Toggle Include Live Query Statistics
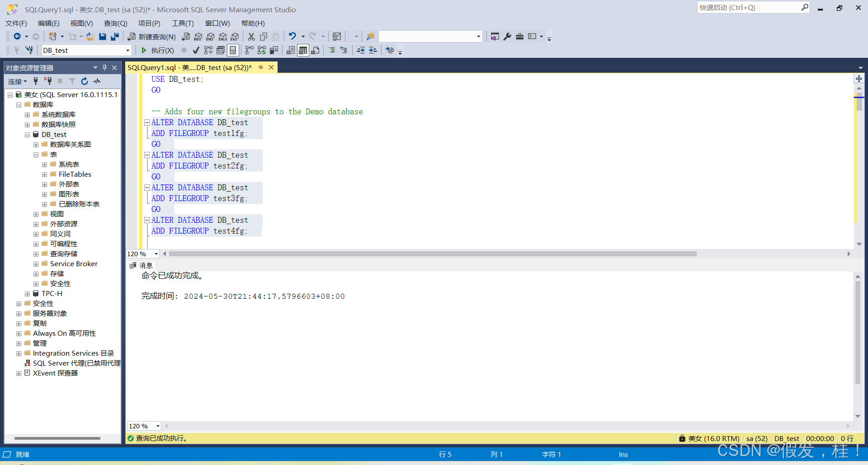The width and height of the screenshot is (868, 465). [x=262, y=50]
